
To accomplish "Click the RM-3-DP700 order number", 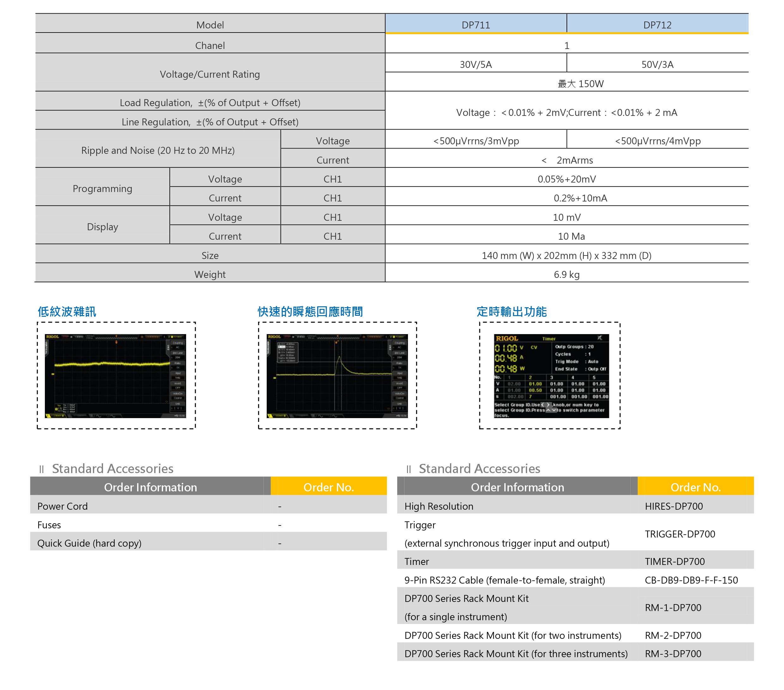I will pos(673,654).
